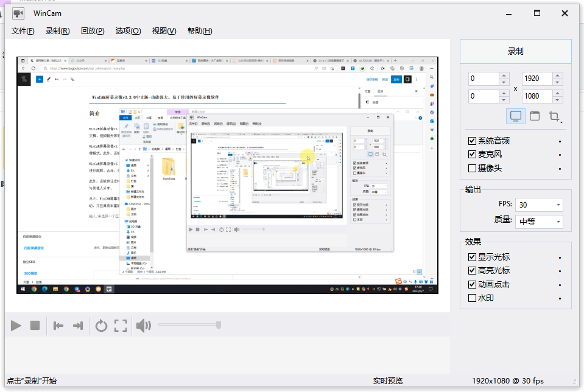Viewport: 584px width, 392px height.
Task: Open the 帮助(H) menu
Action: [200, 31]
